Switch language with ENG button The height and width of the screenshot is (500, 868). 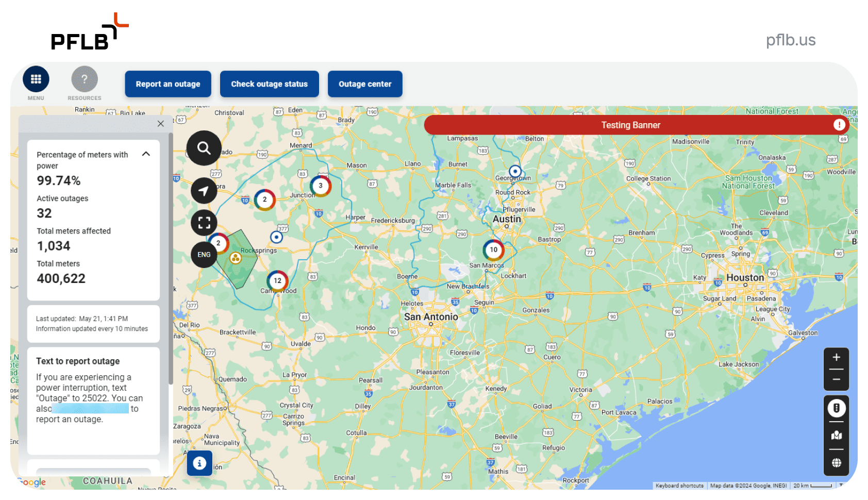click(x=204, y=255)
